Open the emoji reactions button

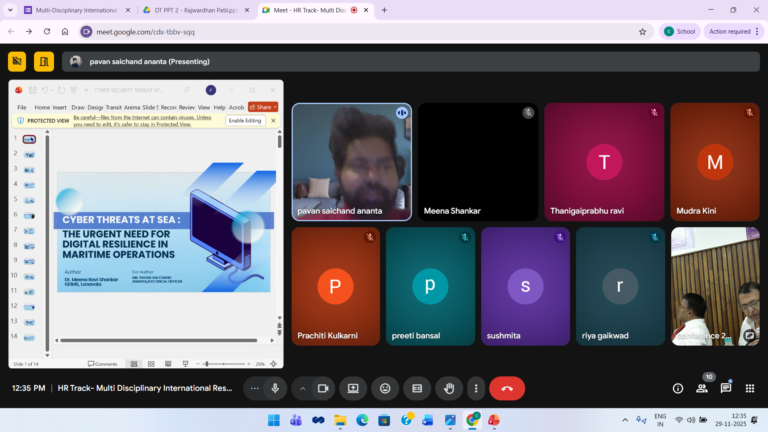click(385, 388)
